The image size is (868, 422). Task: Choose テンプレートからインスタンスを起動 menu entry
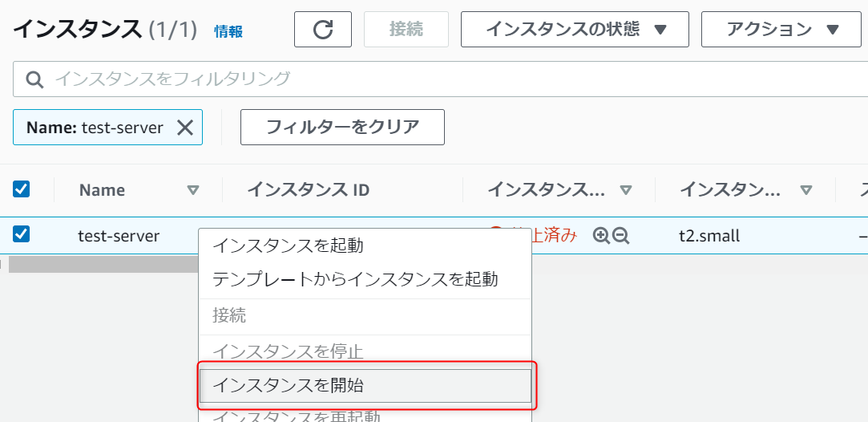tap(365, 279)
